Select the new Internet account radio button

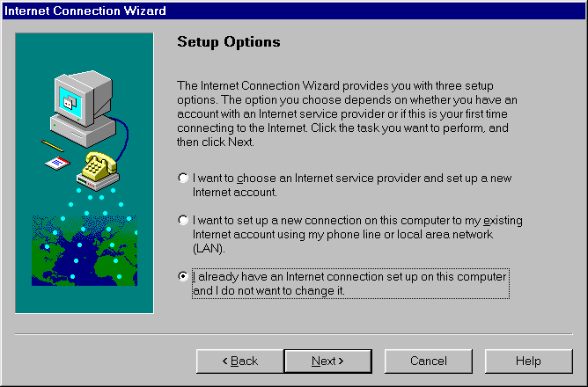[x=183, y=178]
